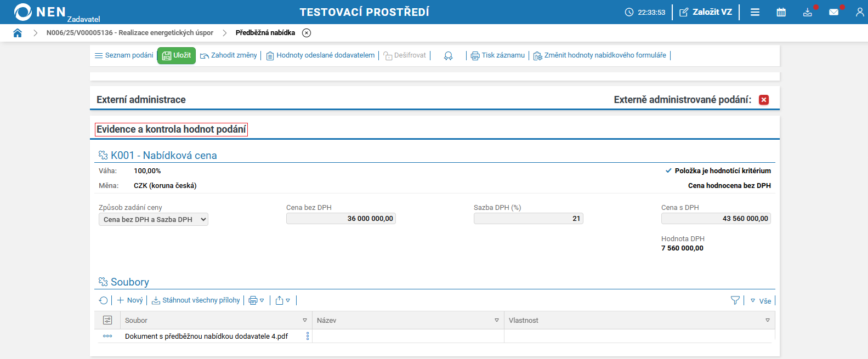Viewport: 868px width, 359px height.
Task: Open the export dropdown in Soubory toolbar
Action: click(x=283, y=300)
